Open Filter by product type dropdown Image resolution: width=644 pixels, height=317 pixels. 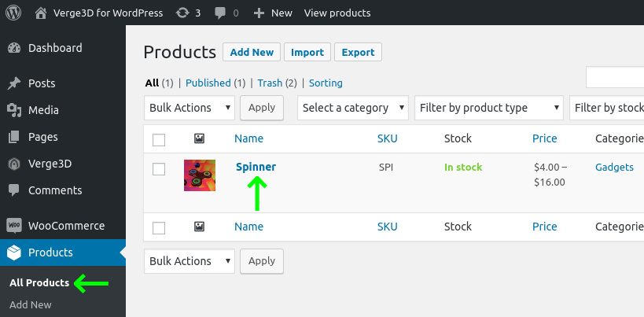(x=489, y=108)
